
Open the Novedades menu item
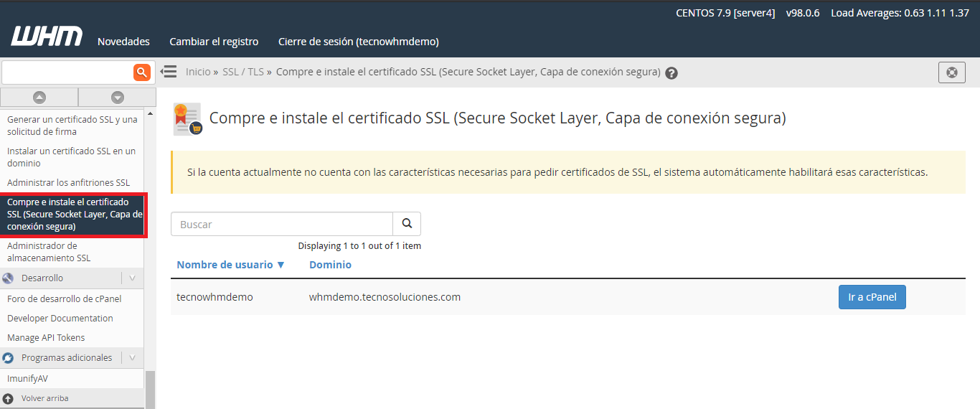point(123,42)
